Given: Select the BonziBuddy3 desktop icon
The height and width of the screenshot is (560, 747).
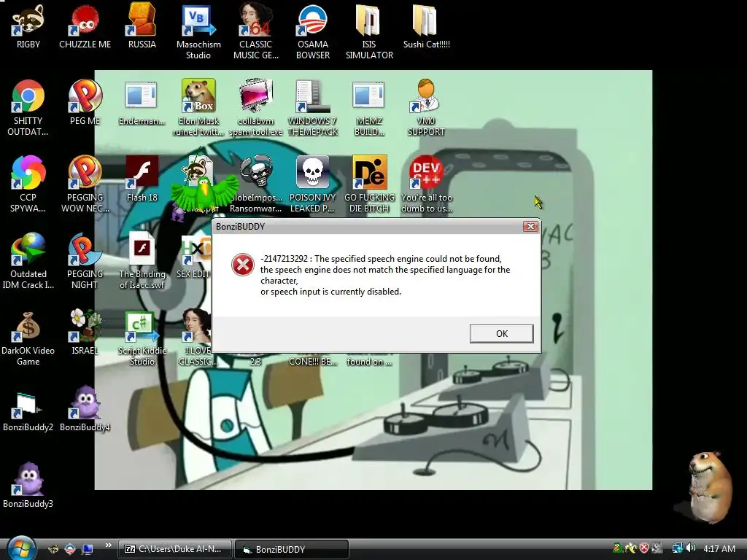Looking at the screenshot, I should (x=28, y=485).
